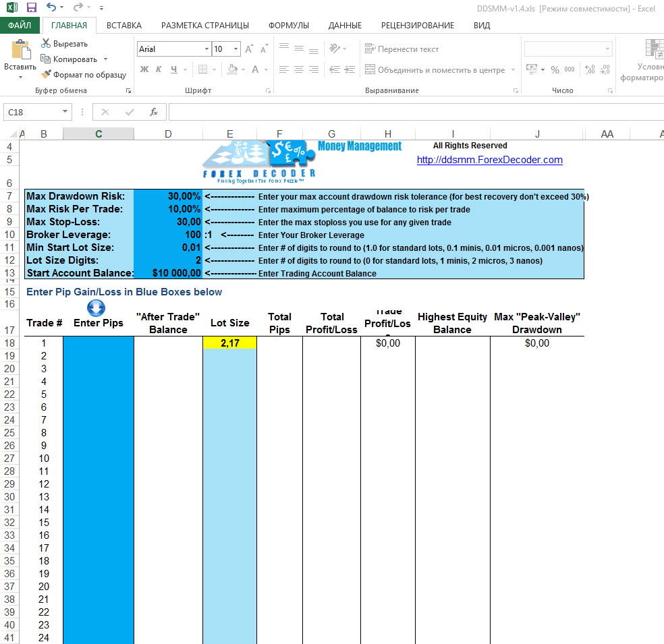
Task: Click inside the formula bar input
Action: click(416, 112)
